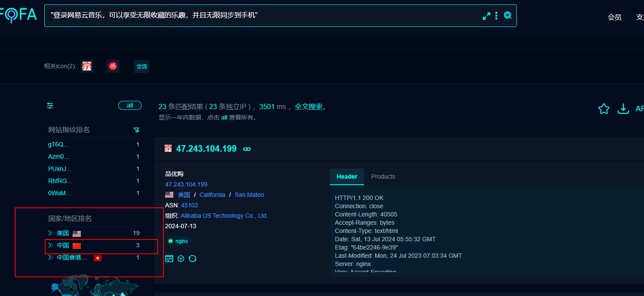
Task: Click the 品优购 site title
Action: click(174, 174)
